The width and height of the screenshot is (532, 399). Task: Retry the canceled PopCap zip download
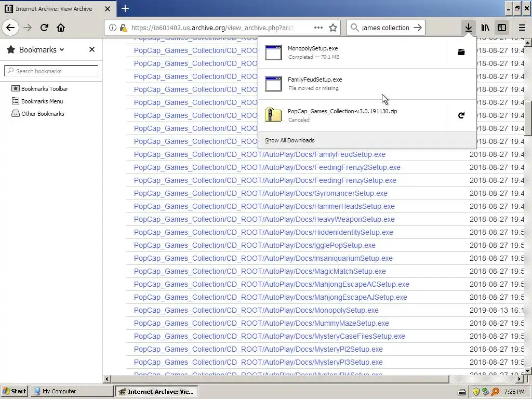461,115
